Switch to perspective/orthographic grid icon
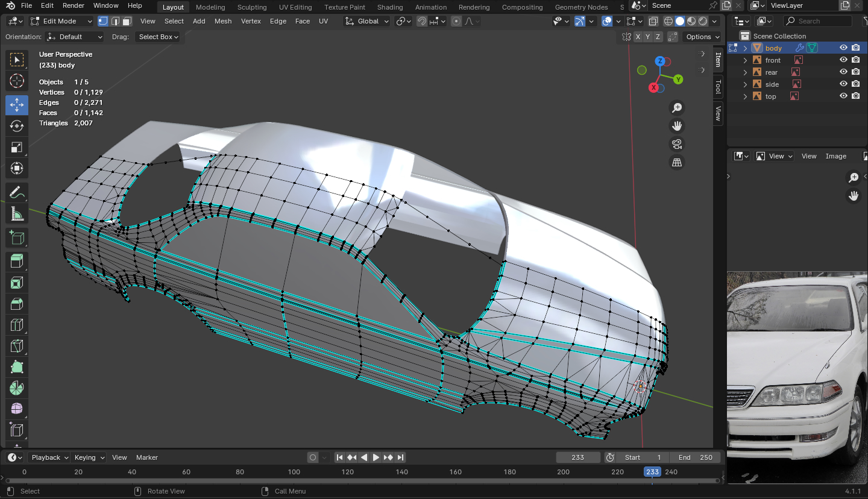 coord(677,163)
